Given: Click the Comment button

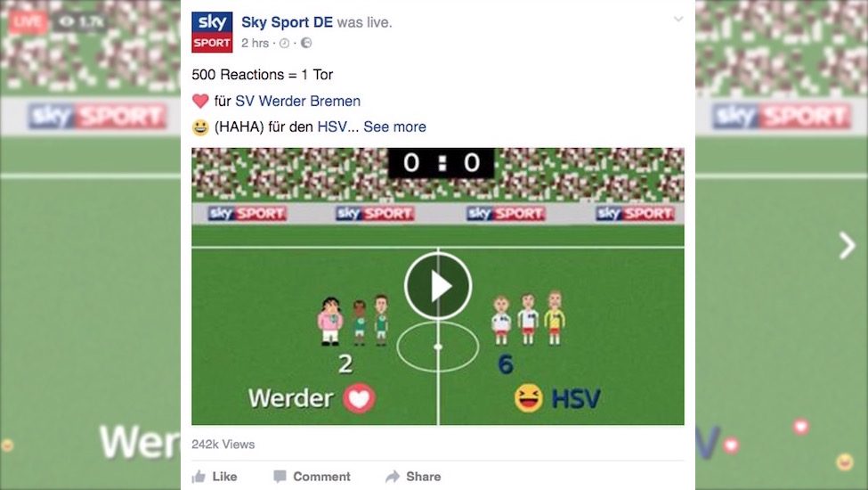Looking at the screenshot, I should tap(312, 476).
